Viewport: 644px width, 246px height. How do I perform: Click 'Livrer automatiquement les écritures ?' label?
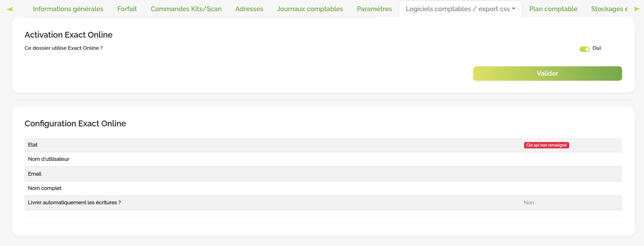point(74,203)
